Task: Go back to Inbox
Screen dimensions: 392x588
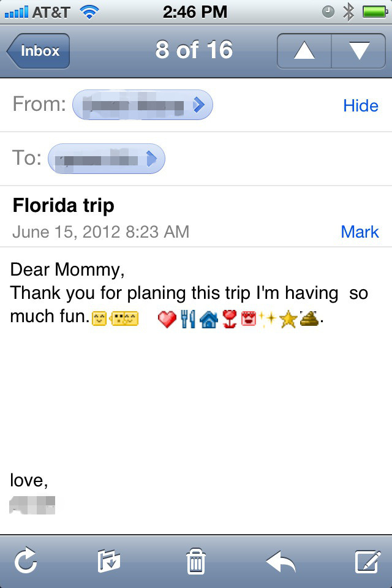Action: tap(39, 51)
